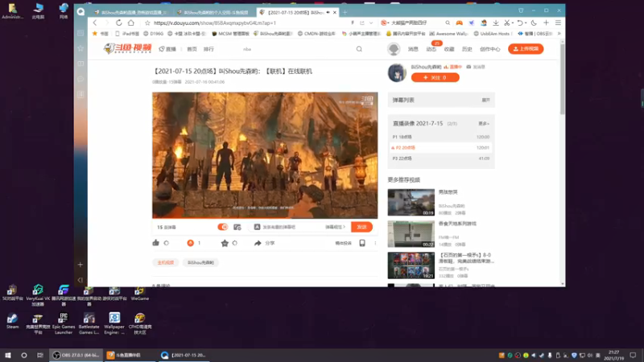Toggle the danmaku on/off switch
The height and width of the screenshot is (362, 644).
pyautogui.click(x=223, y=227)
